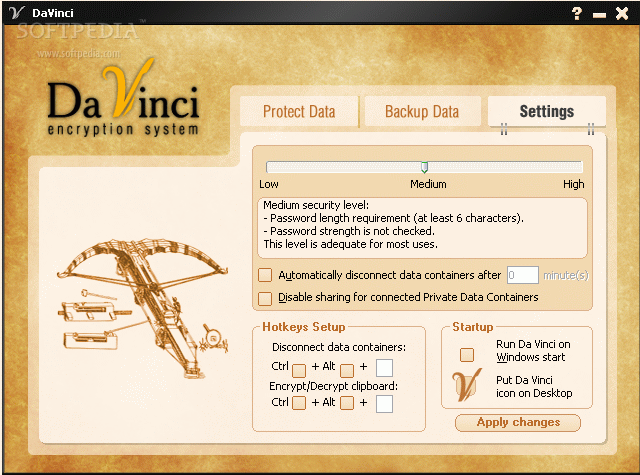Enable automatic disconnect of data containers
Viewport: 640px width, 475px height.
coord(265,275)
